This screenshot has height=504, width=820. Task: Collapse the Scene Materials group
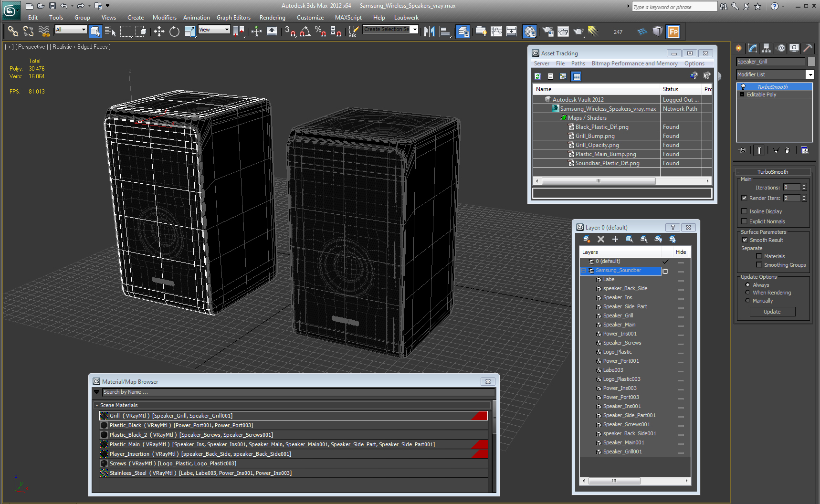coord(97,405)
